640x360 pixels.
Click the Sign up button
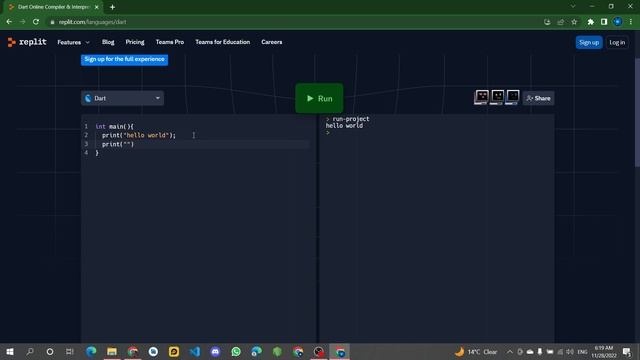coord(589,42)
